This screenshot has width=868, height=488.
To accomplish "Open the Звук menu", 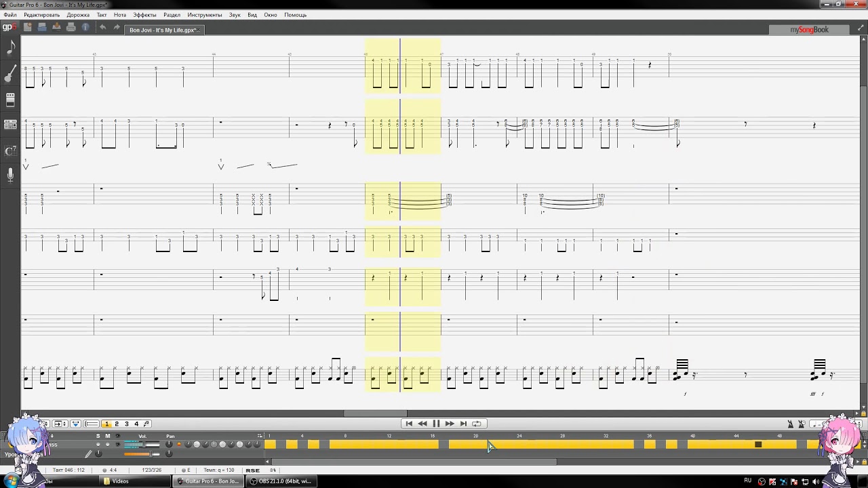I will (235, 14).
